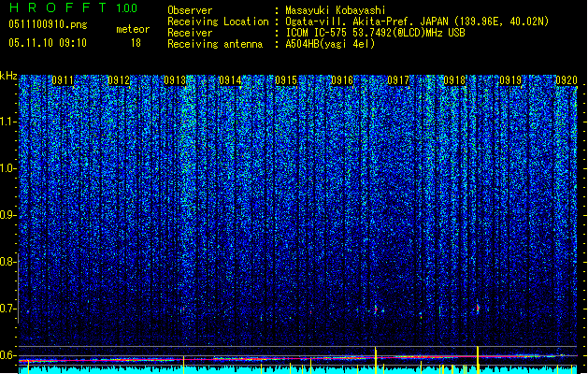Click the 0912 time marker
Viewport: 588px width, 374px height.
click(119, 80)
